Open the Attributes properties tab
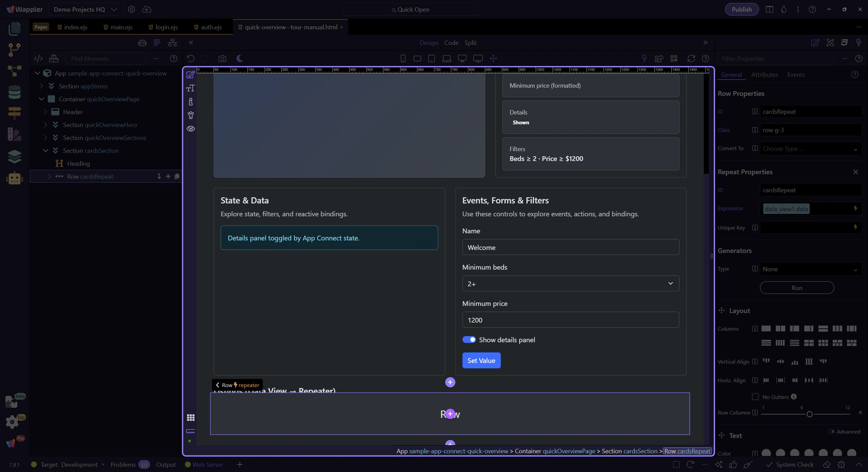This screenshot has width=868, height=472. (x=764, y=75)
